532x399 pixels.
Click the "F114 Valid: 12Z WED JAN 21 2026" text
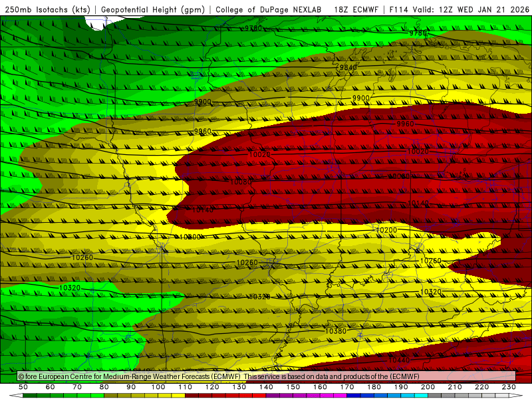(459, 10)
